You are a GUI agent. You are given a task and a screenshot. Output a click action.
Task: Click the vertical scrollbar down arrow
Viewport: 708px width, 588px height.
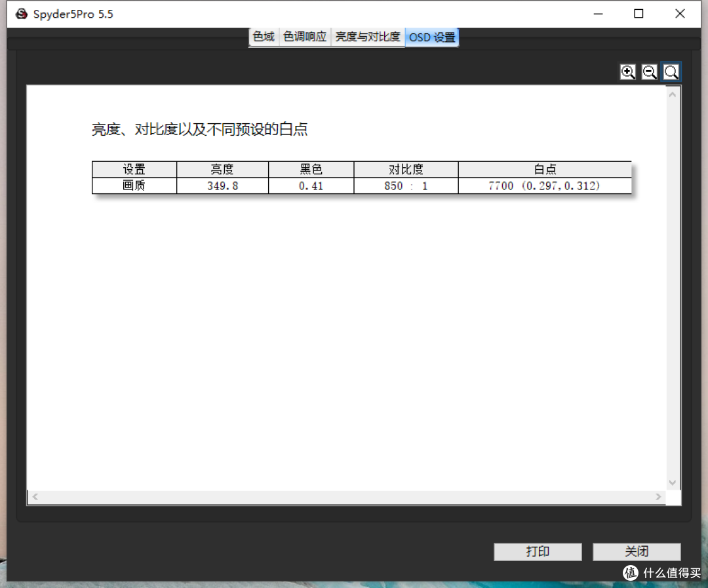(673, 482)
